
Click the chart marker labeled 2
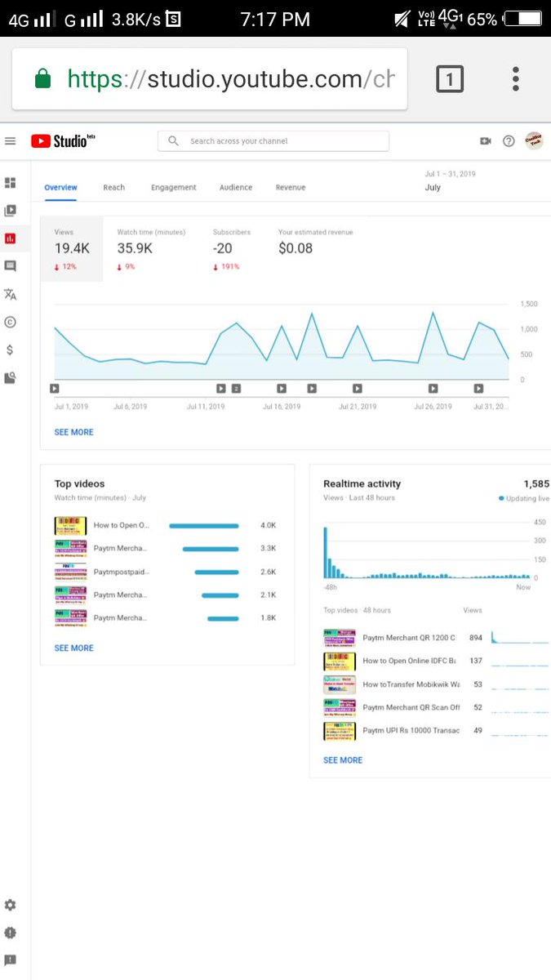click(x=236, y=389)
